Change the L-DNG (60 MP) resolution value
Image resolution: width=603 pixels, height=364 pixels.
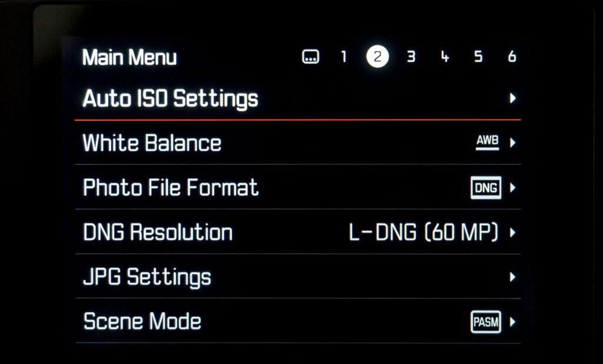pos(423,233)
